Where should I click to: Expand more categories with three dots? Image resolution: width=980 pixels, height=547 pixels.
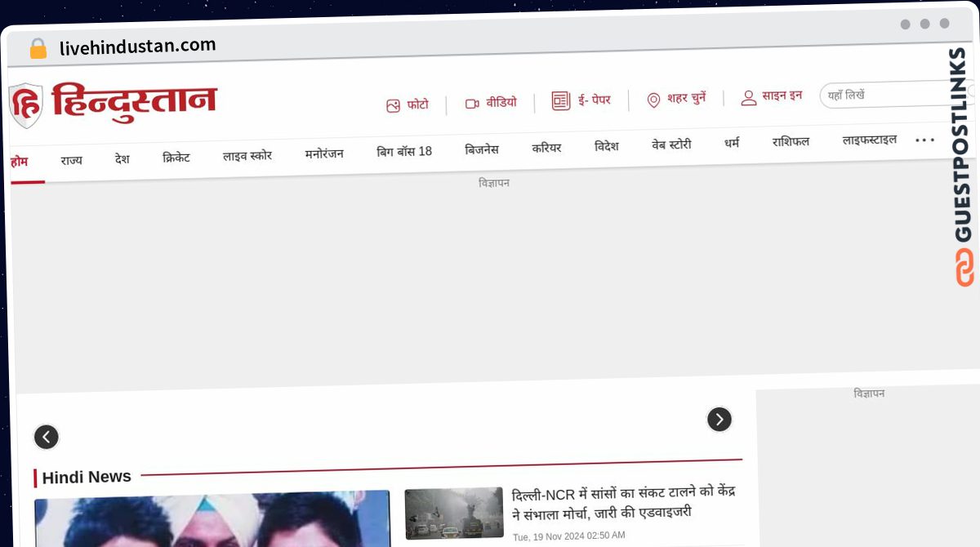coord(925,140)
